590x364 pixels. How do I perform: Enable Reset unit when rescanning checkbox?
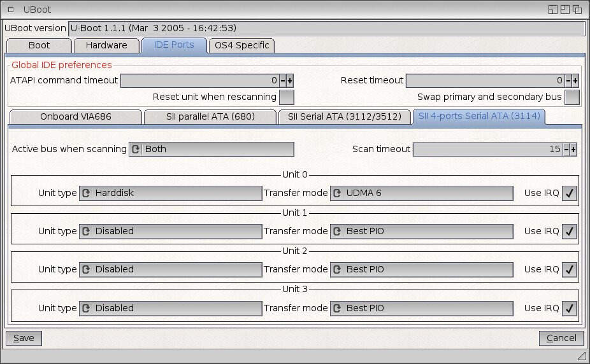pyautogui.click(x=287, y=97)
